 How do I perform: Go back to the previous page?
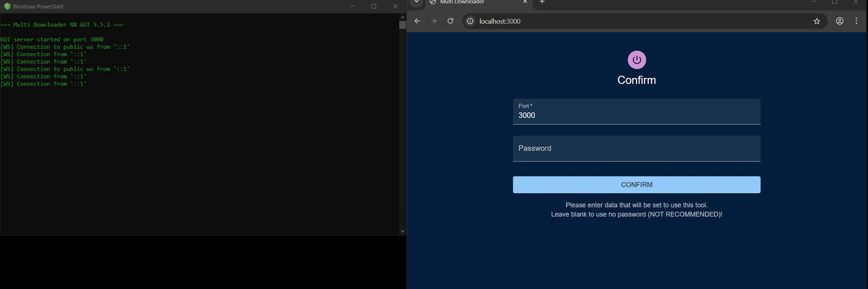417,21
